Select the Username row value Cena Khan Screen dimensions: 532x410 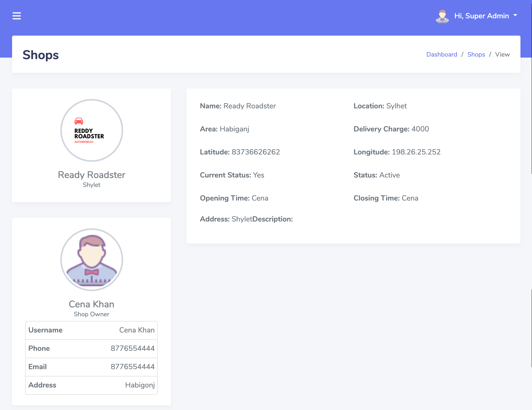pyautogui.click(x=137, y=330)
